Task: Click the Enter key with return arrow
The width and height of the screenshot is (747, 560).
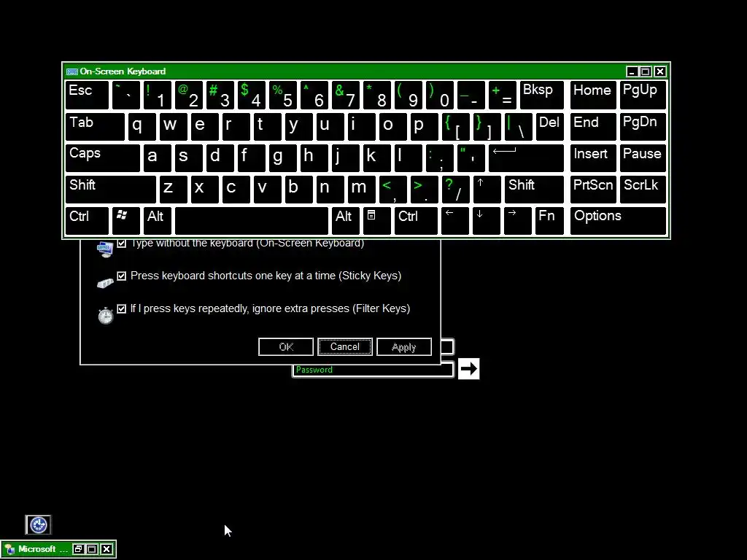Action: coord(526,157)
